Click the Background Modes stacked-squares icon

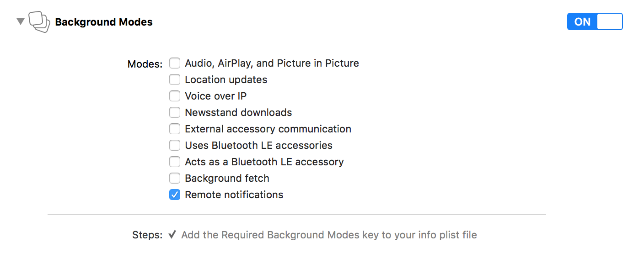39,22
